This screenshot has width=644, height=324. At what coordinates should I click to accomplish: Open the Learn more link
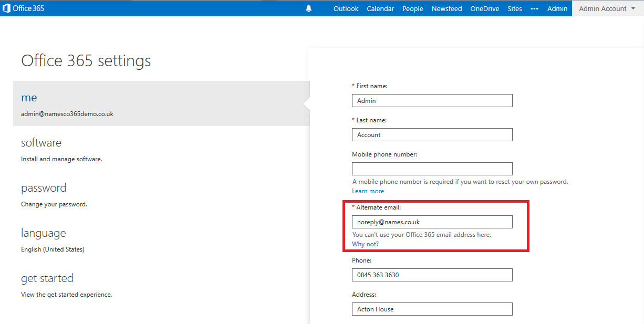[x=368, y=191]
